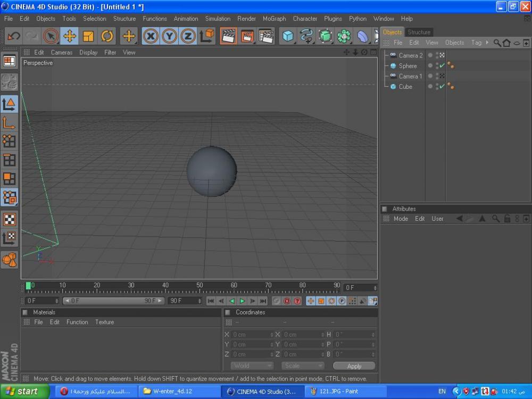Image resolution: width=532 pixels, height=399 pixels.
Task: Click the Render View clapperboard icon
Action: click(x=228, y=36)
